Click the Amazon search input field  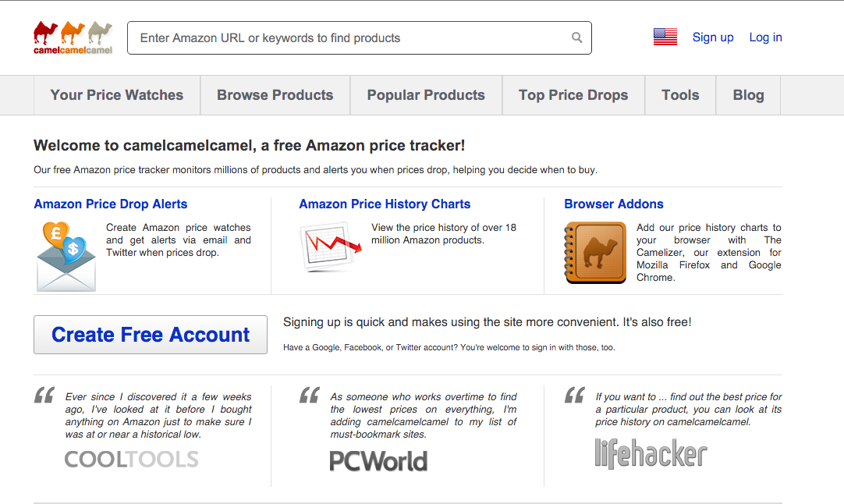point(351,37)
